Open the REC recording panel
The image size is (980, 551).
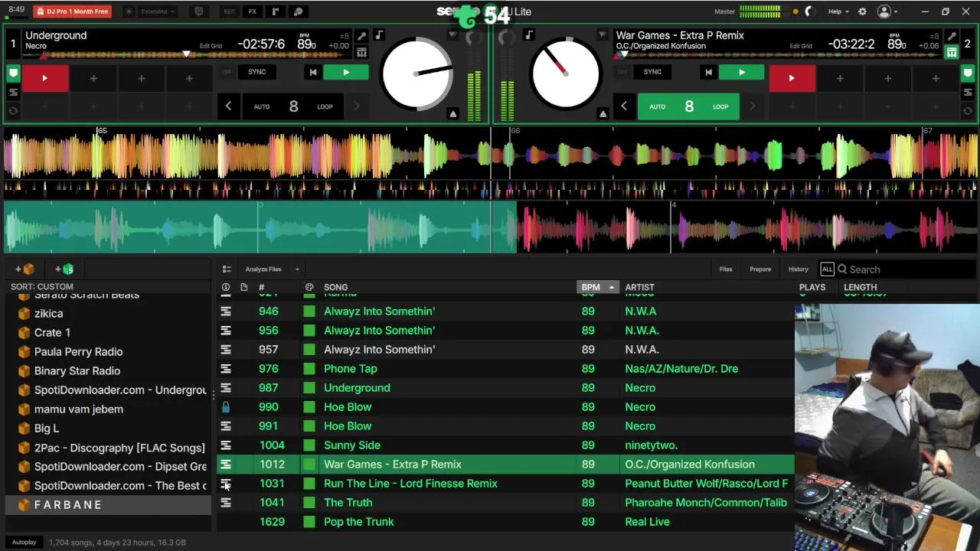[229, 11]
